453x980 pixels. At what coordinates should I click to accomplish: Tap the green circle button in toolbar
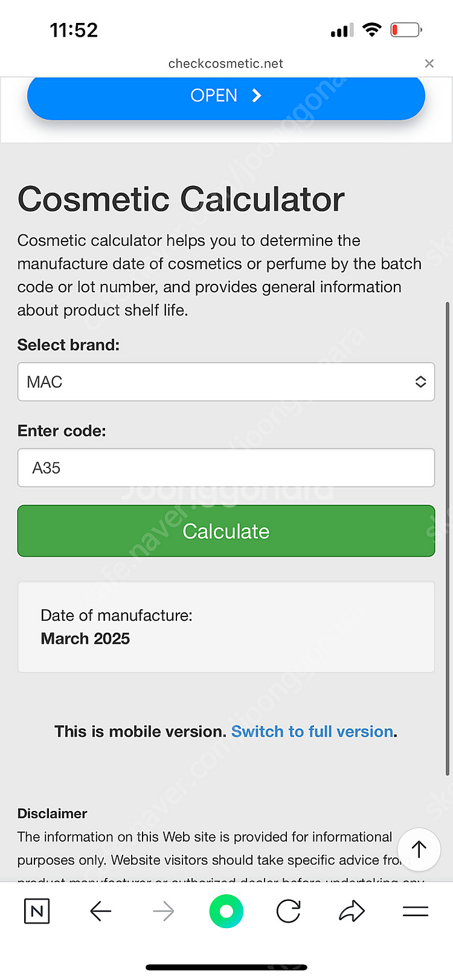(226, 911)
